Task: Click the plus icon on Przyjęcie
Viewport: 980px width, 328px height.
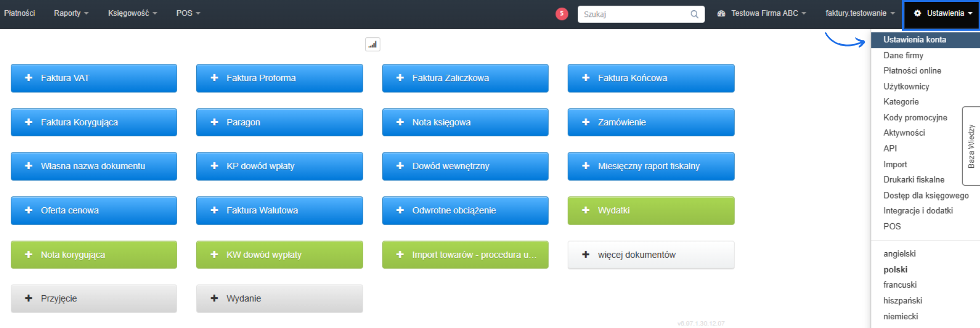Action: pos(29,298)
